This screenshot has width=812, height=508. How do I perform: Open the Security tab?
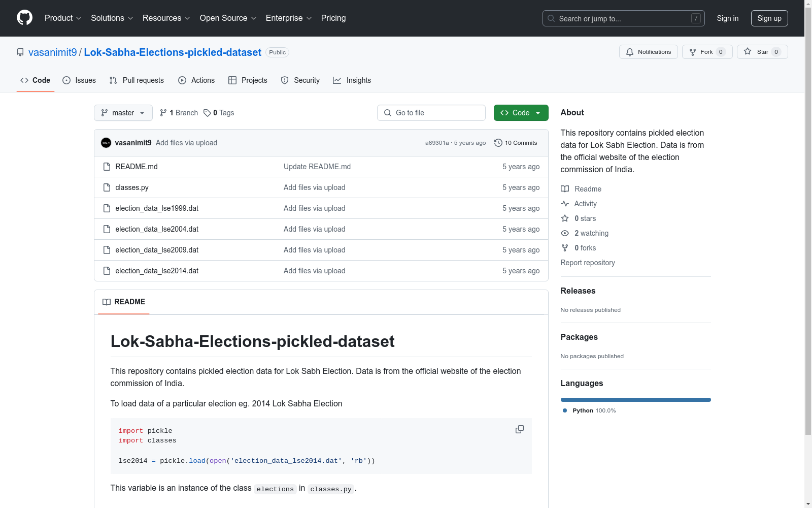pyautogui.click(x=300, y=80)
